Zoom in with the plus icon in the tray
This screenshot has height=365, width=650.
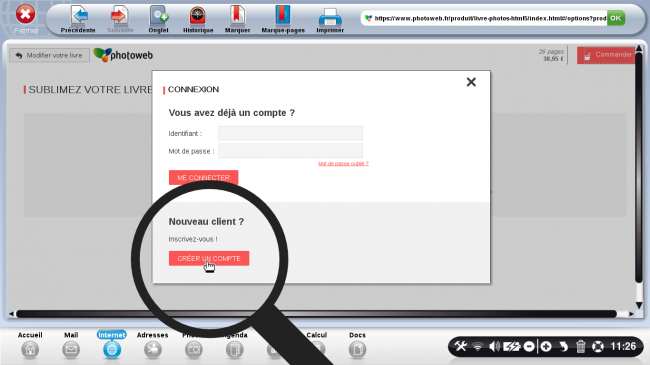[x=546, y=346]
